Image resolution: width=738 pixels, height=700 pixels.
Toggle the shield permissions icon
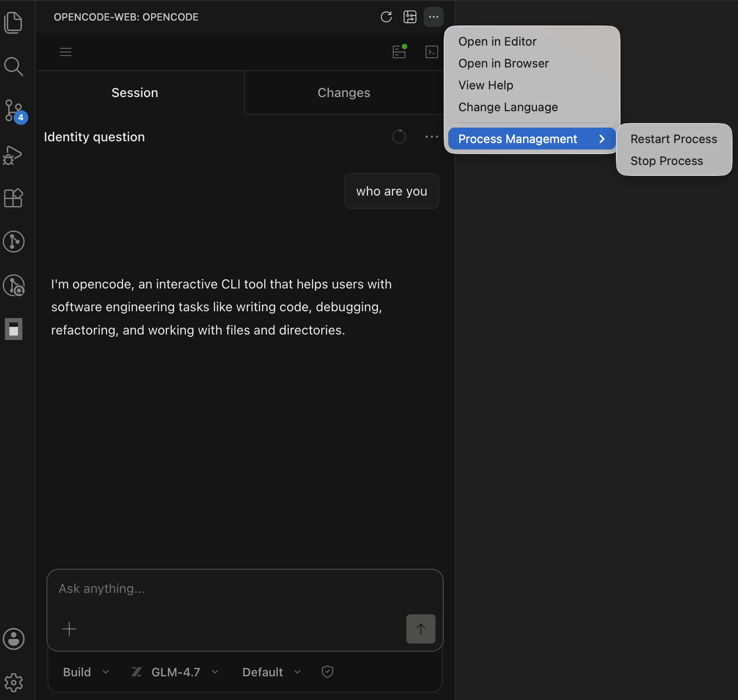328,672
